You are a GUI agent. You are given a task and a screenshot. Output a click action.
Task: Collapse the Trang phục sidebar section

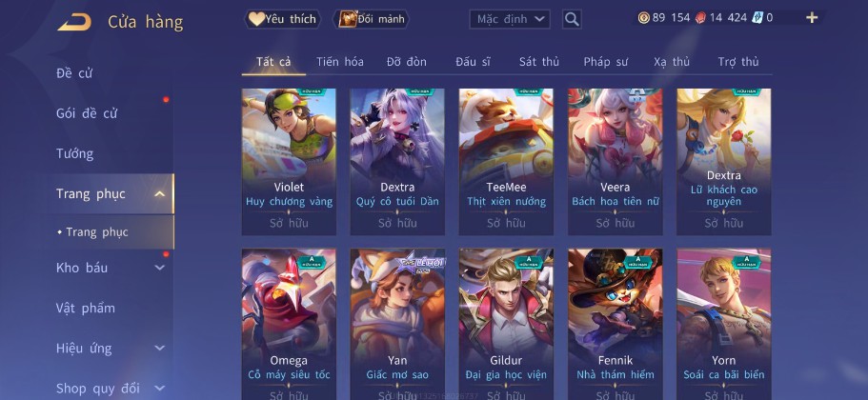click(159, 193)
